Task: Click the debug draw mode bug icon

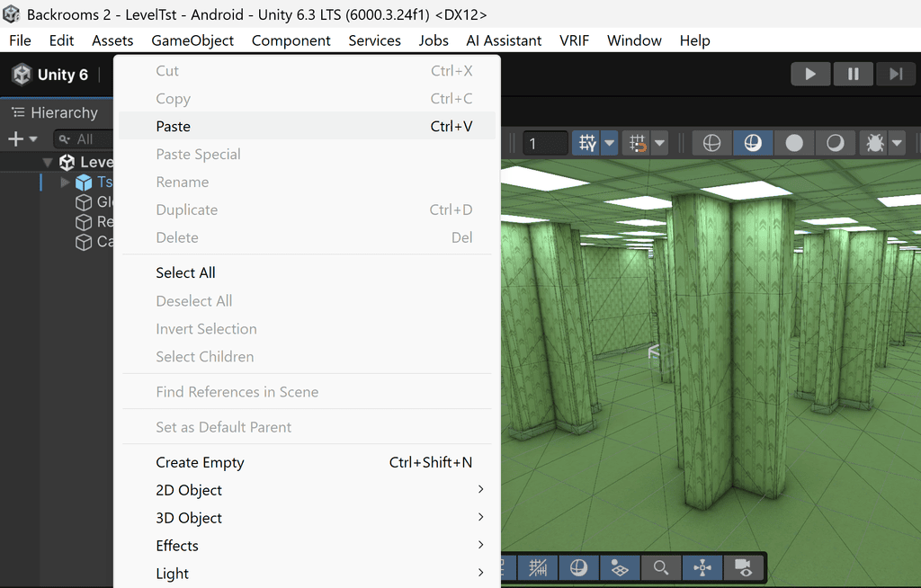Action: [x=874, y=143]
